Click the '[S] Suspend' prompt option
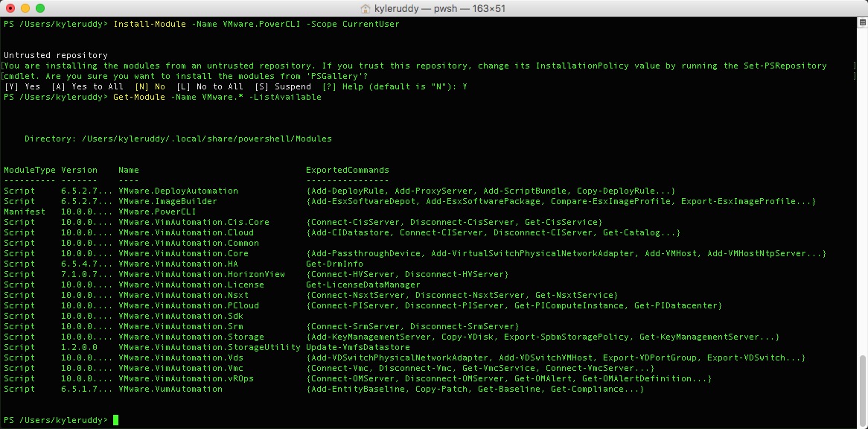This screenshot has height=429, width=868. pos(282,86)
